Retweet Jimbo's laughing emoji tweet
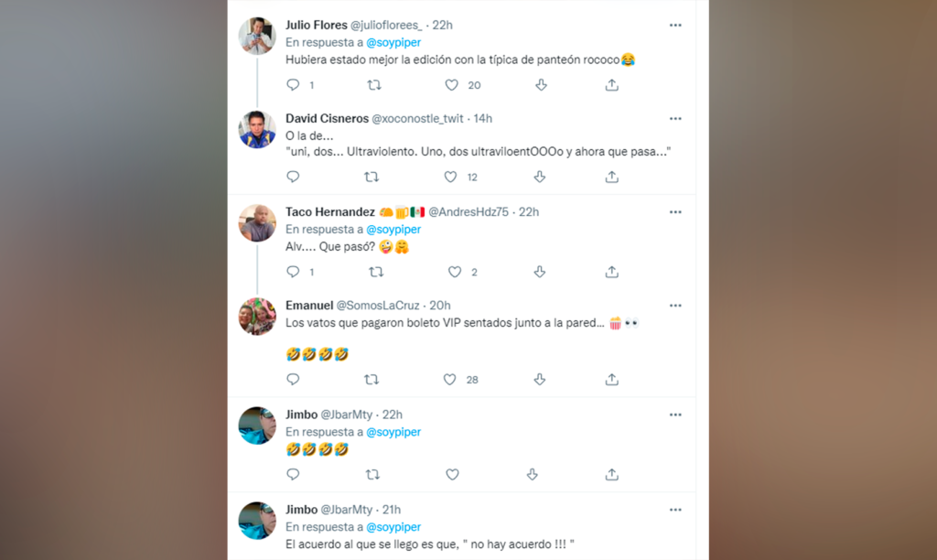Viewport: 937px width, 560px height. tap(372, 474)
